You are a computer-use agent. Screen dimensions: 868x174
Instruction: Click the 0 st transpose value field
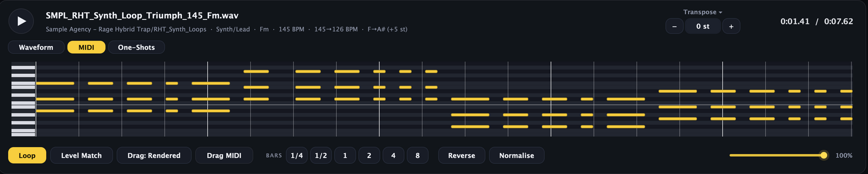(x=703, y=27)
